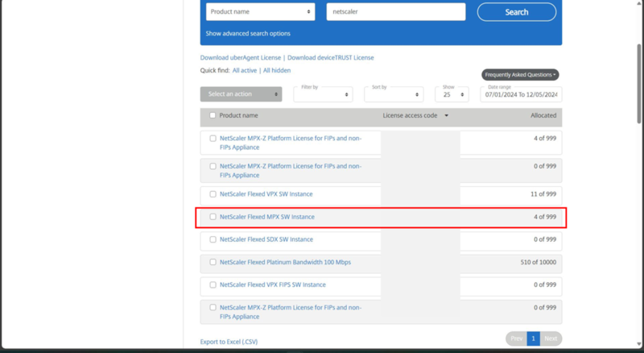Quick find All hidden licenses

(x=277, y=70)
